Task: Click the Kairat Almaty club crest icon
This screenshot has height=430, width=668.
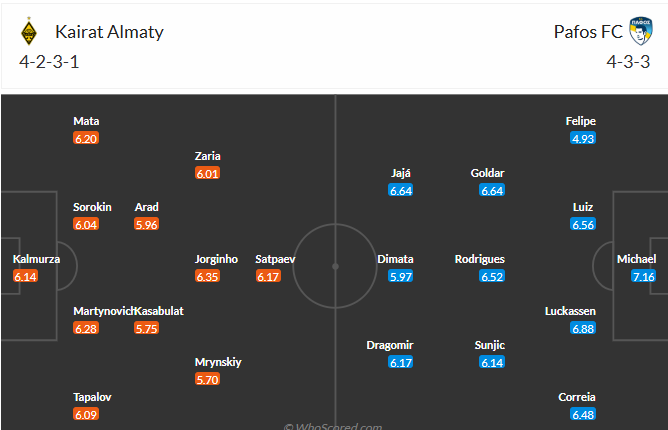Action: tap(29, 32)
